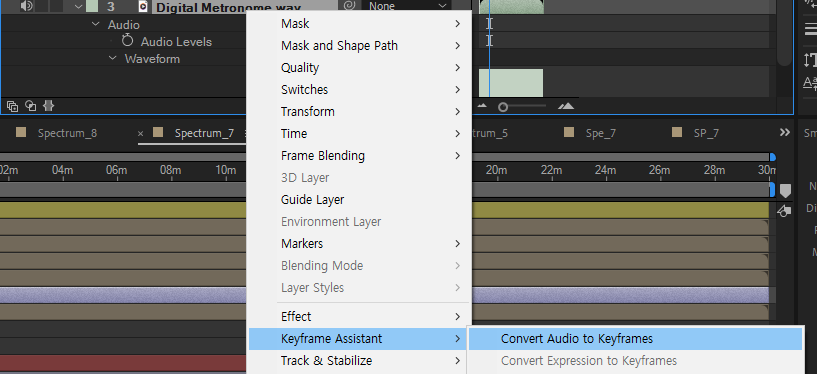Mute the Digital Metronome audio speaker icon
This screenshot has height=374, width=817.
pos(27,6)
